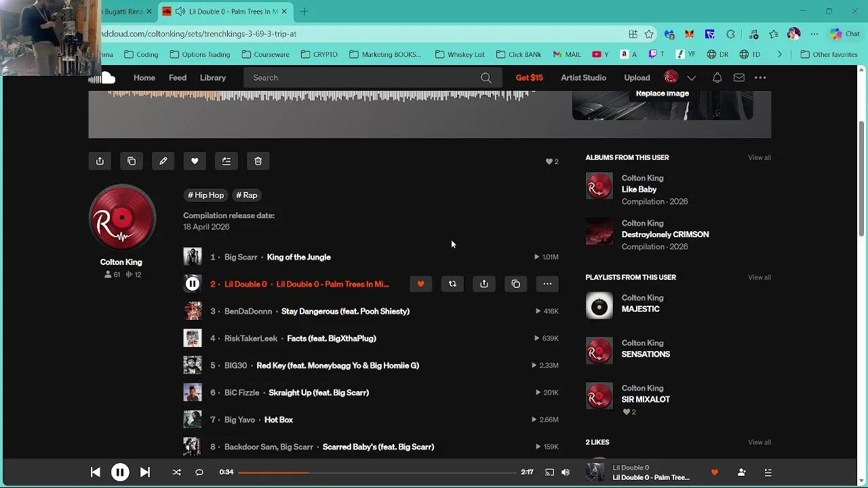868x488 pixels.
Task: View all likes
Action: coord(759,442)
